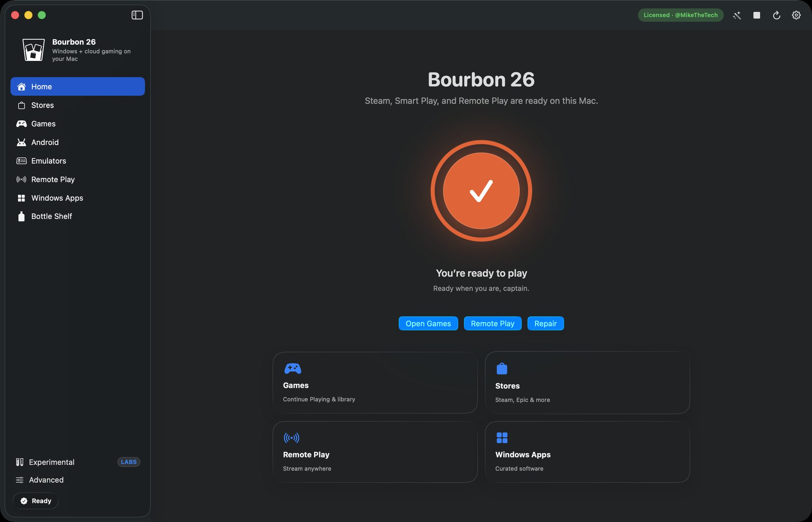812x522 pixels.
Task: Click the 'Continue Playing & library' text
Action: [319, 399]
